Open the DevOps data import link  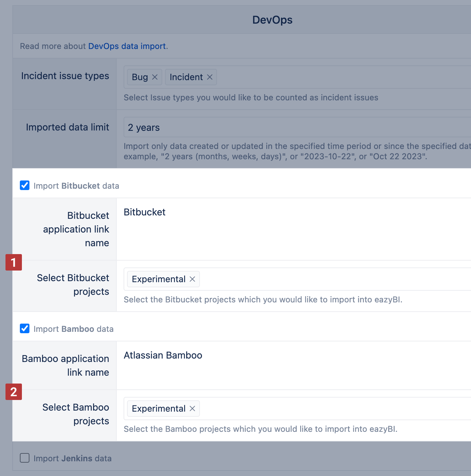[x=127, y=46]
